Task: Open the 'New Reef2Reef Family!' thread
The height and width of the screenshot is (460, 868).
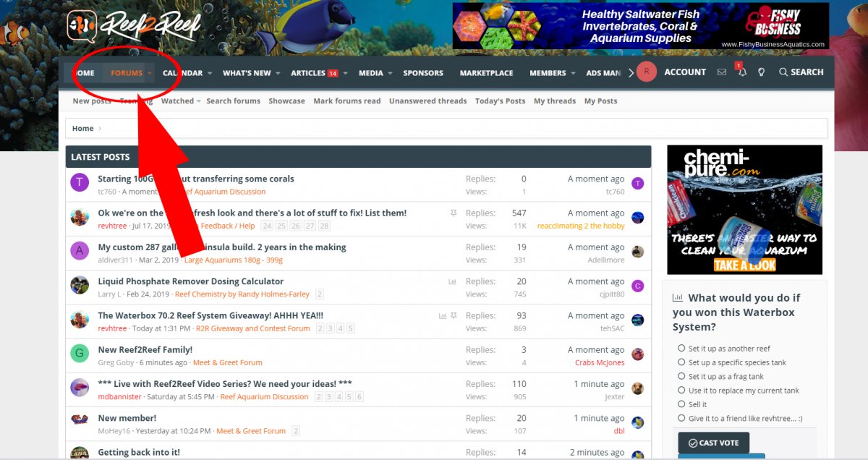Action: point(145,350)
